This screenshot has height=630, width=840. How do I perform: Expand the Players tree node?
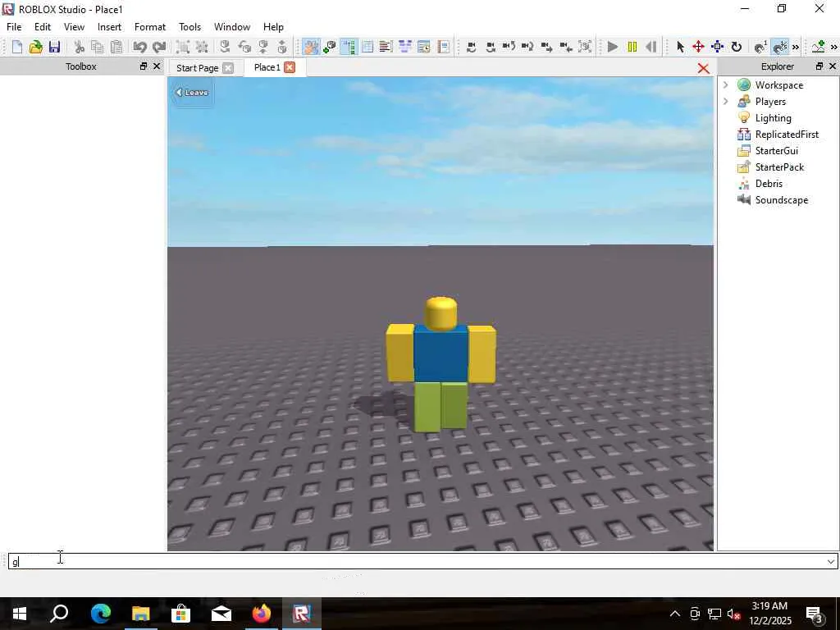click(x=725, y=101)
